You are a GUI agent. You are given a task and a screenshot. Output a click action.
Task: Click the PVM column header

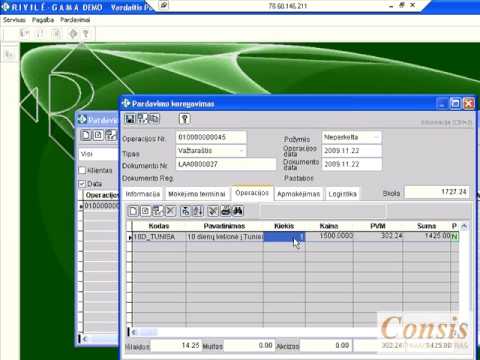(x=378, y=226)
